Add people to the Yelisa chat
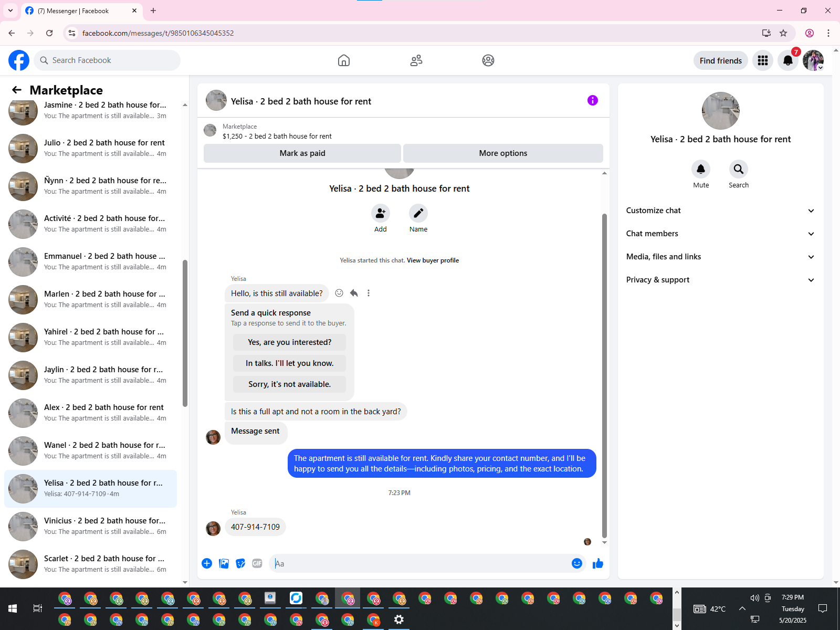This screenshot has width=840, height=630. click(x=381, y=213)
